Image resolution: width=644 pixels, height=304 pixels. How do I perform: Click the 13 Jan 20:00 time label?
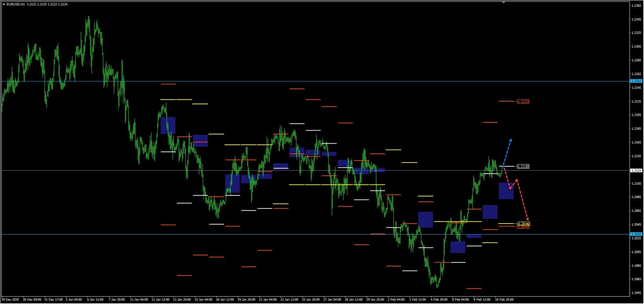click(x=182, y=300)
